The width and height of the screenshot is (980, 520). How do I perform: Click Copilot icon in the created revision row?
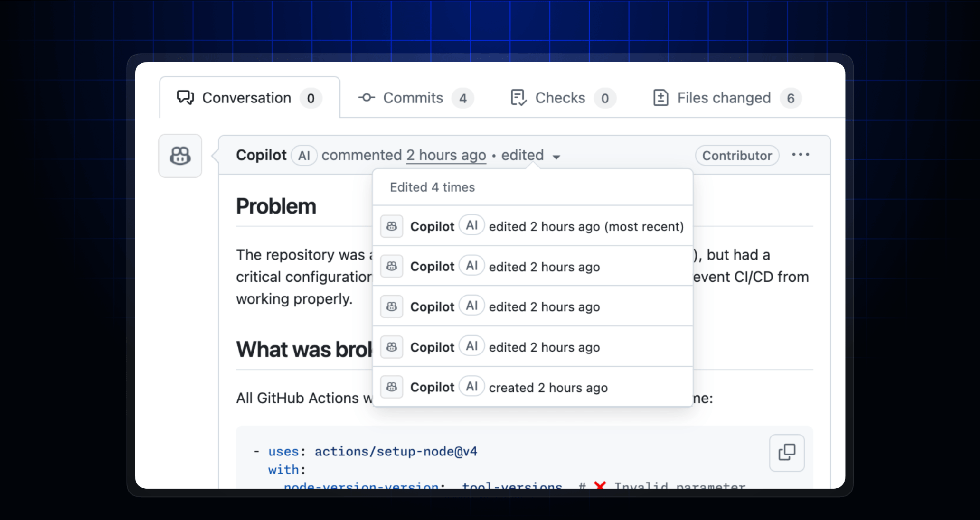click(x=392, y=387)
